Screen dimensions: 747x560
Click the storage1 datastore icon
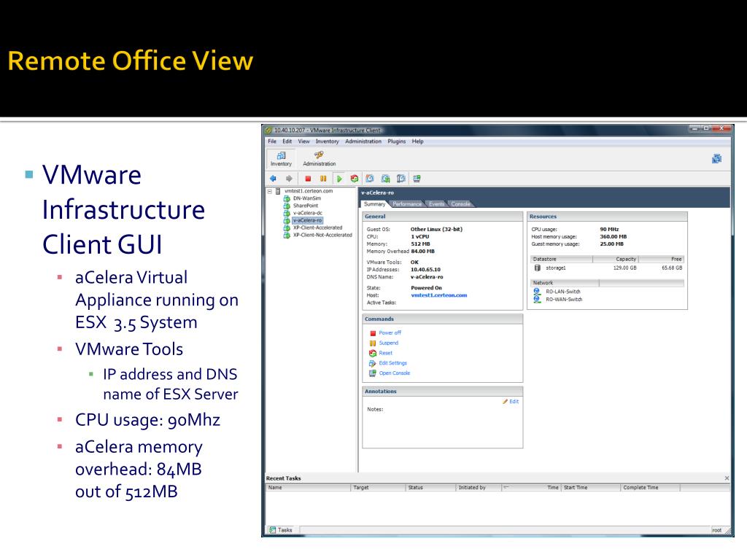coord(538,268)
